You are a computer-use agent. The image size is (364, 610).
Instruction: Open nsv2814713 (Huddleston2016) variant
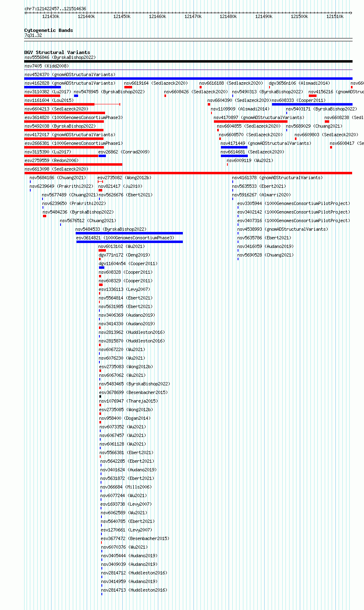point(134,590)
